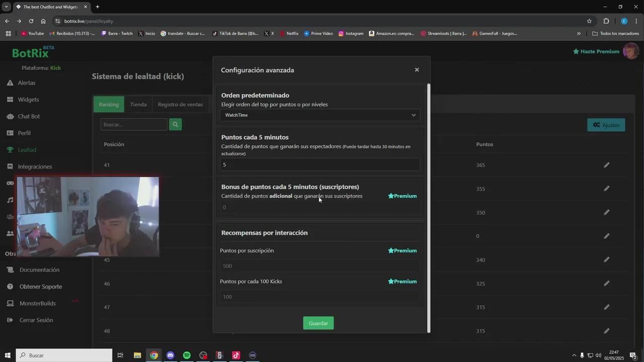Click the green search magnifier button
644x362 pixels.
pos(175,125)
